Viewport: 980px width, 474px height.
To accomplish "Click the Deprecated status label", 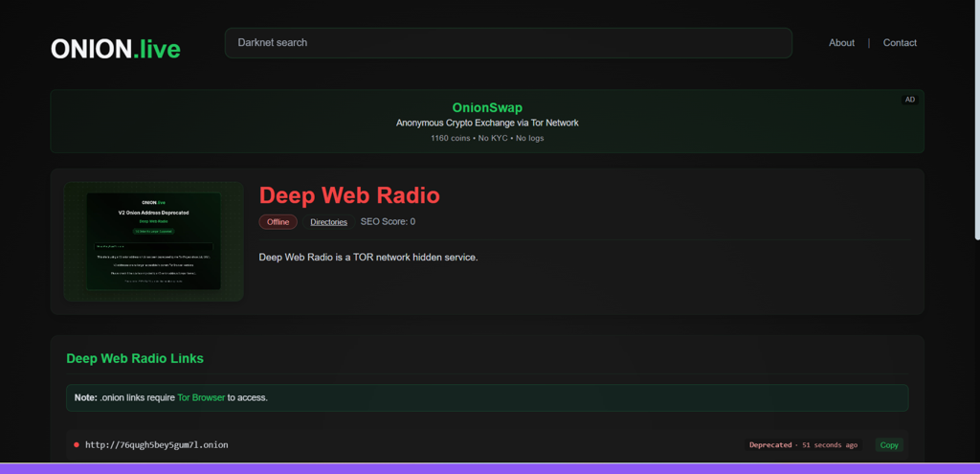I will [770, 444].
